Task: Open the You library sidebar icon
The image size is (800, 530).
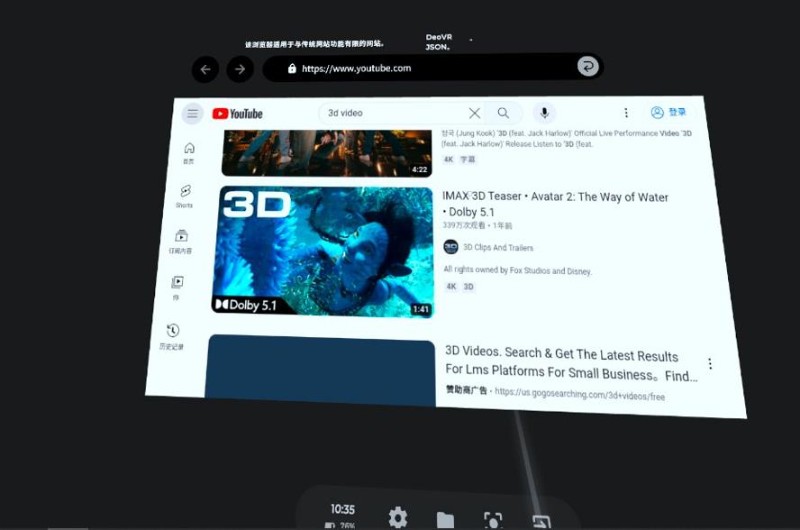Action: pos(177,288)
